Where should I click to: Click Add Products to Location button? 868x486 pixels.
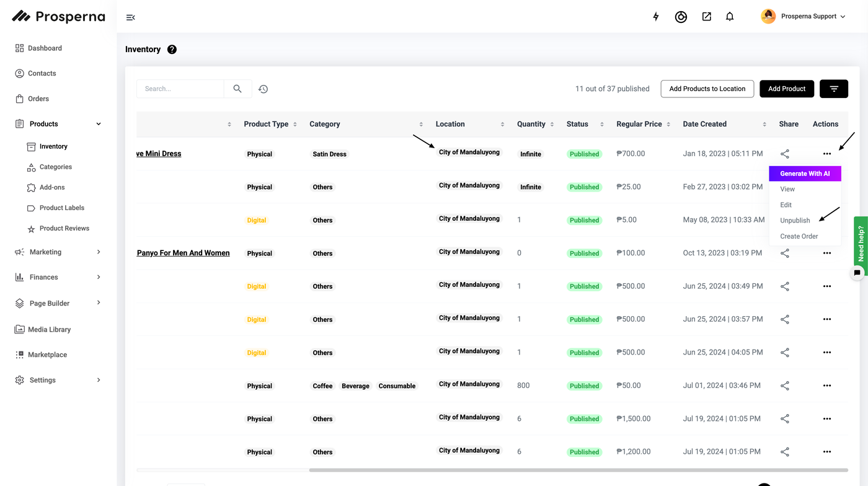(x=707, y=89)
